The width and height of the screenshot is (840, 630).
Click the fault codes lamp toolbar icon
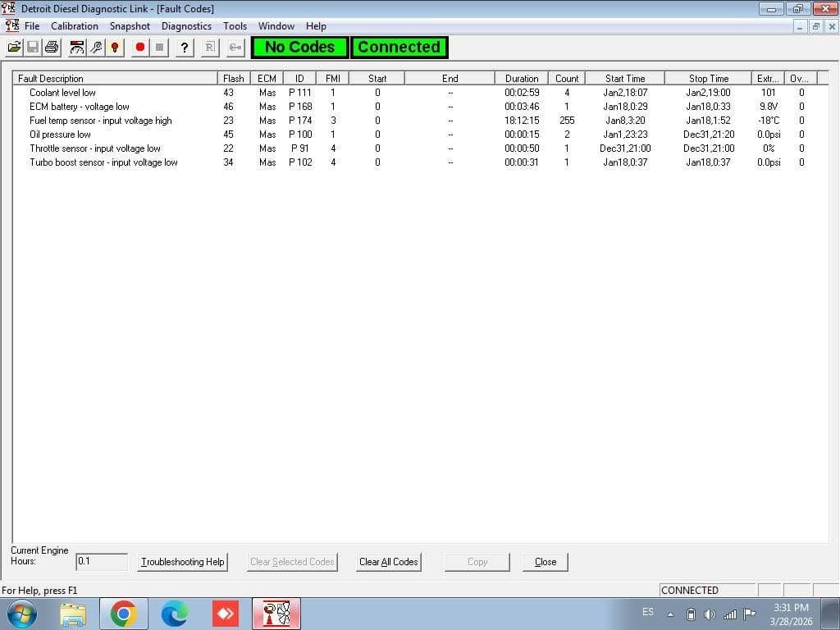point(115,47)
